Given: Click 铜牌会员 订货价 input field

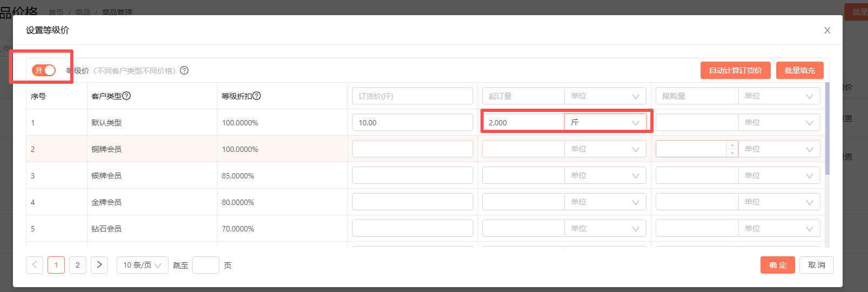Looking at the screenshot, I should point(413,149).
